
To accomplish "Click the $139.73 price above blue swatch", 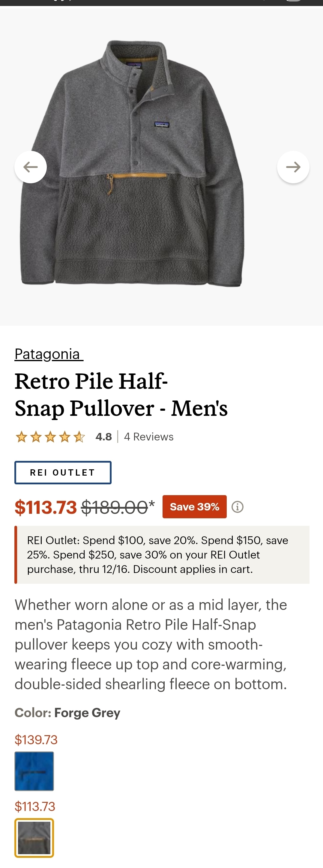I will pos(36,740).
